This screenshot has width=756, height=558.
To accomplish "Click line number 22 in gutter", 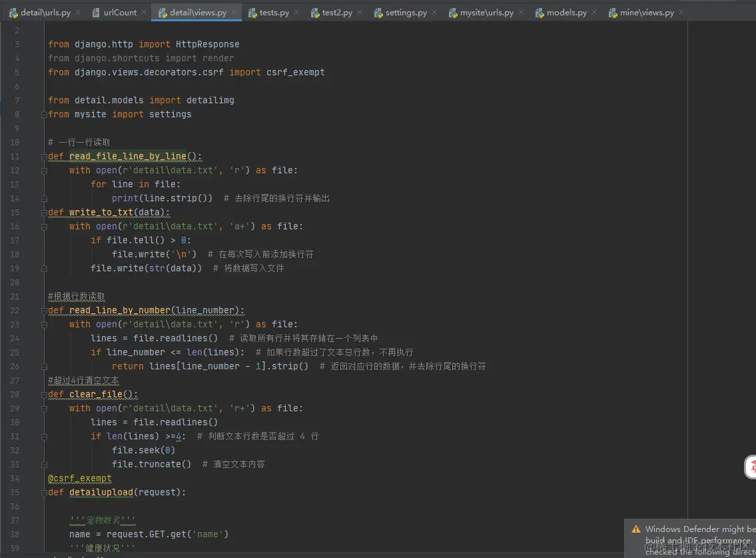I will tap(15, 311).
